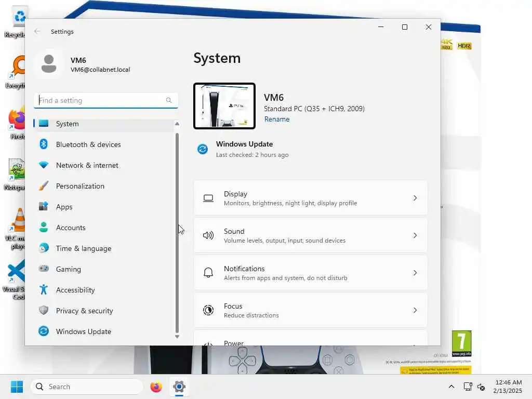Click the Windows Update sidebar icon
The width and height of the screenshot is (532, 399).
(x=44, y=331)
